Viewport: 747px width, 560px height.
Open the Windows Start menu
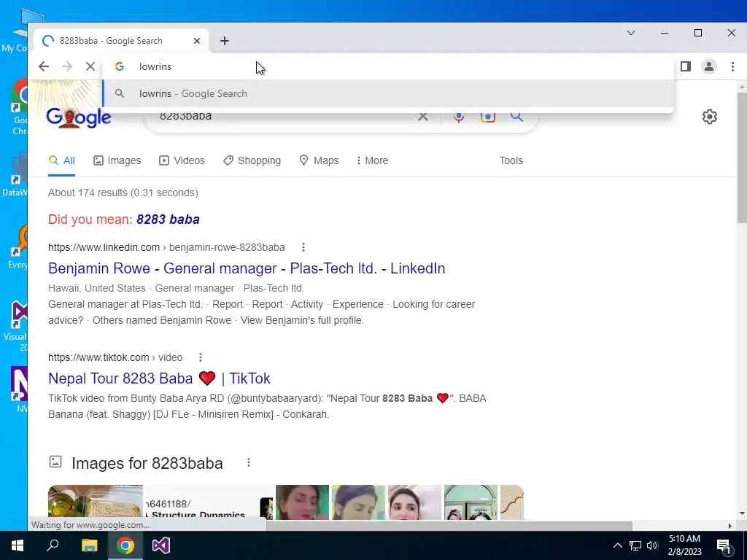(x=18, y=545)
